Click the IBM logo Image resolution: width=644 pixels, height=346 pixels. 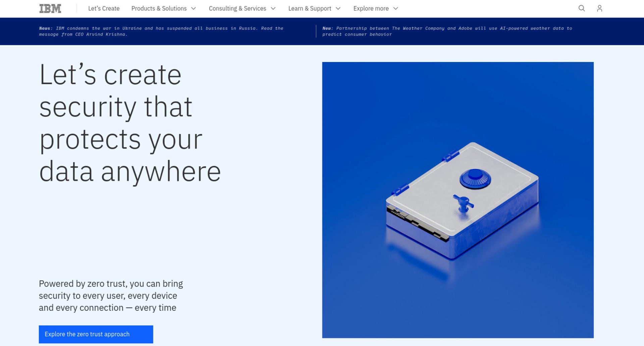[x=50, y=8]
